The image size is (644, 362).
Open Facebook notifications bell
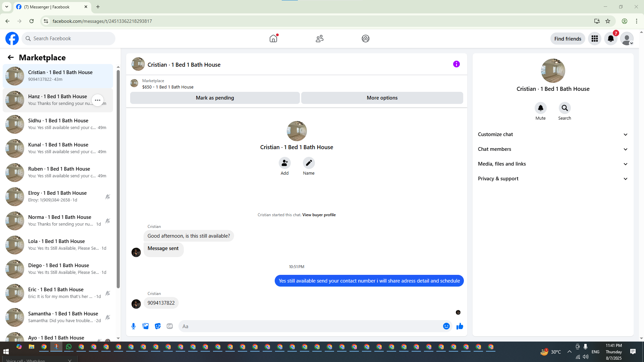click(610, 39)
